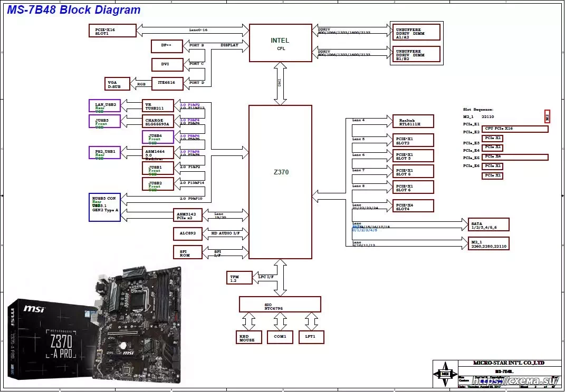This screenshot has height=392, width=565.
Task: Click the SATA 1/2/3_4/5_6 connector block
Action: click(489, 224)
